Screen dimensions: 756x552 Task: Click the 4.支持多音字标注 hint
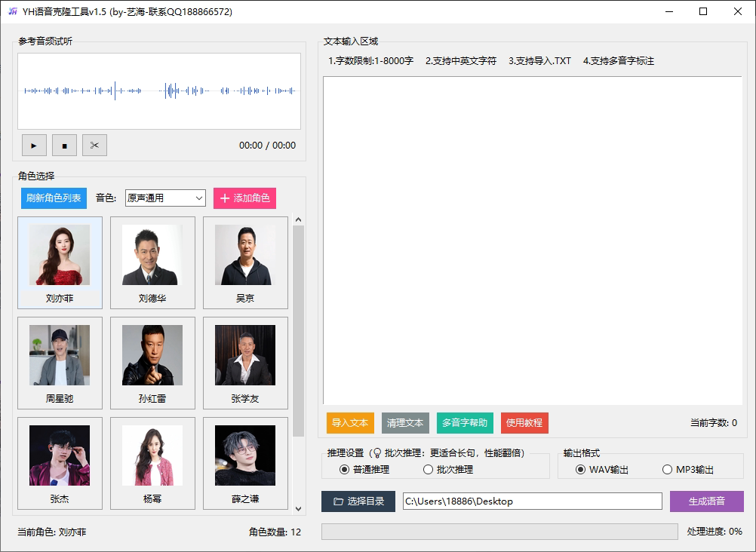pyautogui.click(x=619, y=61)
